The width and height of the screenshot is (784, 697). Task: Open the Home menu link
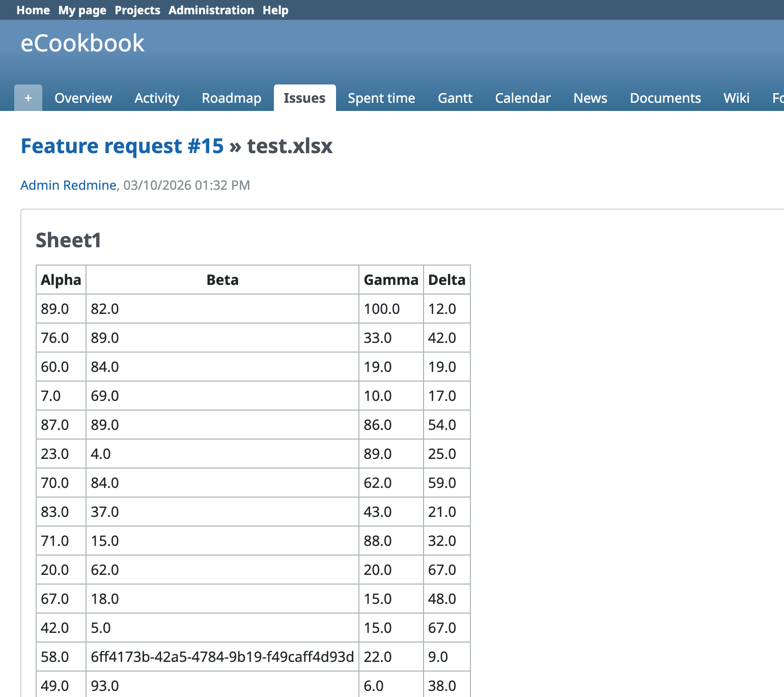(33, 10)
